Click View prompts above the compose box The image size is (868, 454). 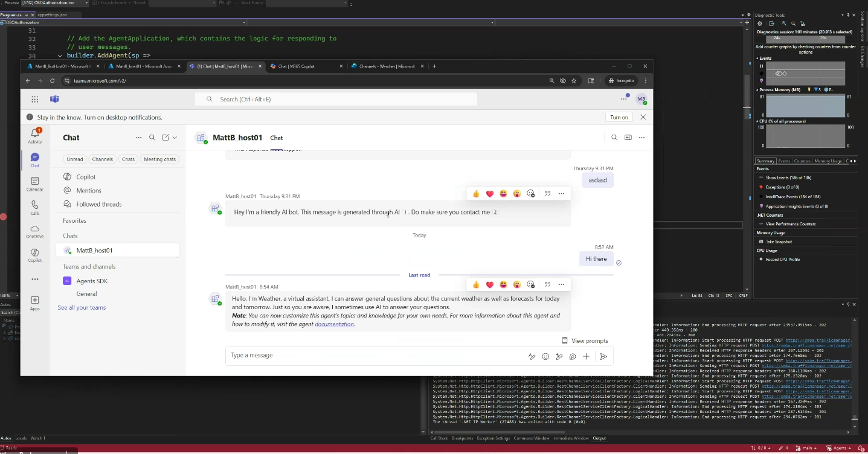tap(585, 340)
